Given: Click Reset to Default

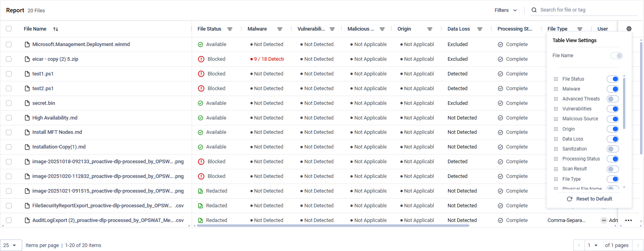Looking at the screenshot, I should [589, 199].
